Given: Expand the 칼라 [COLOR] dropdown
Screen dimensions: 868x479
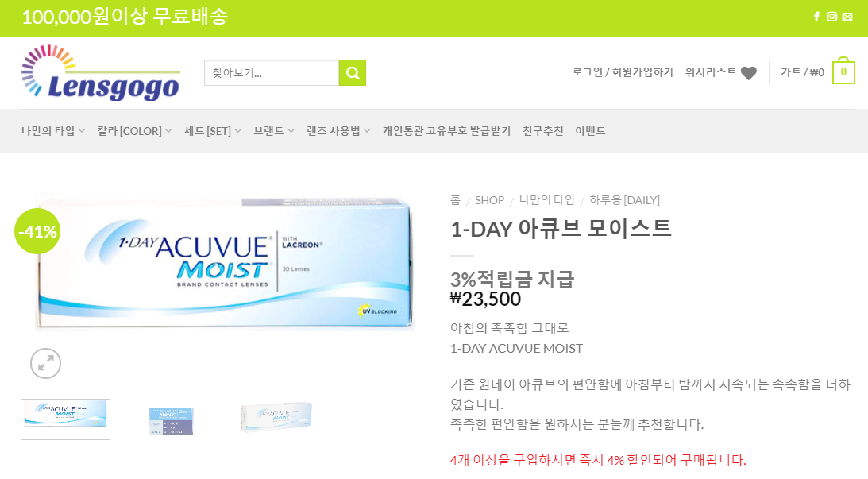Looking at the screenshot, I should point(134,131).
